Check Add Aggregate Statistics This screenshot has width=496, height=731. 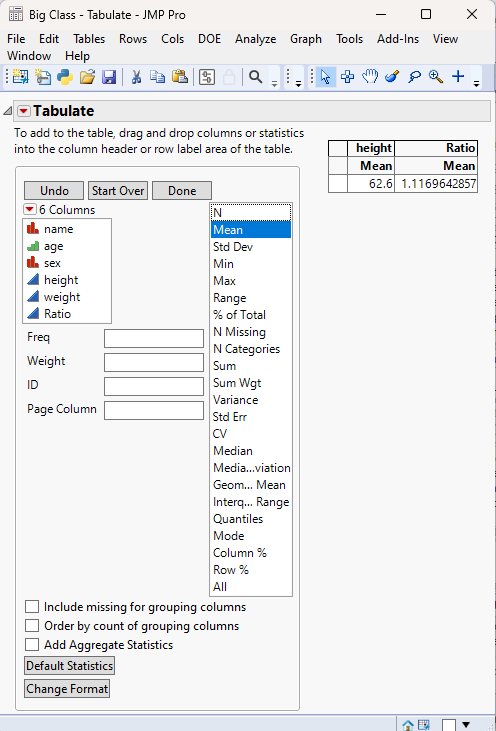point(32,645)
